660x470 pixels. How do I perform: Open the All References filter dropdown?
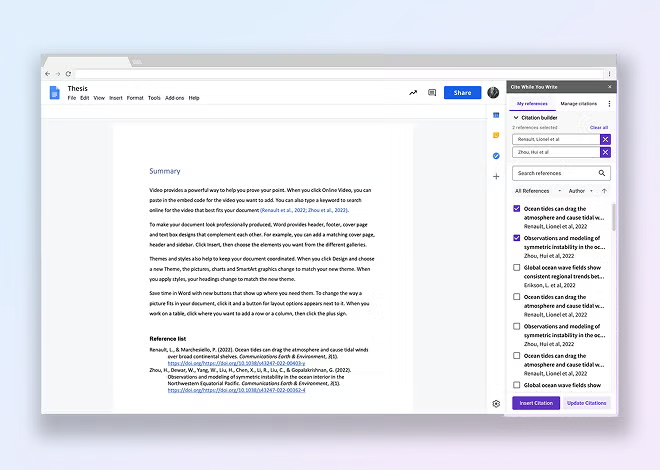tap(535, 190)
